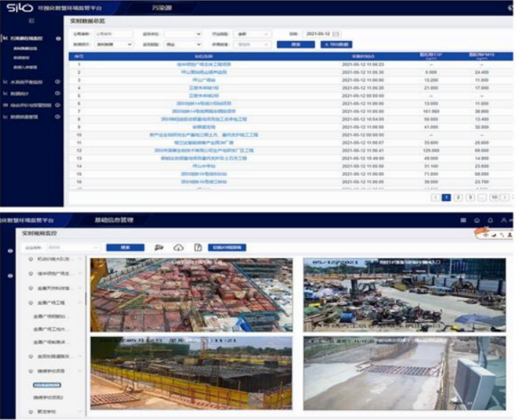Toggle the eye icon beside 污染源在线监控
Image resolution: width=516 pixels, height=420 pixels.
tap(58, 38)
